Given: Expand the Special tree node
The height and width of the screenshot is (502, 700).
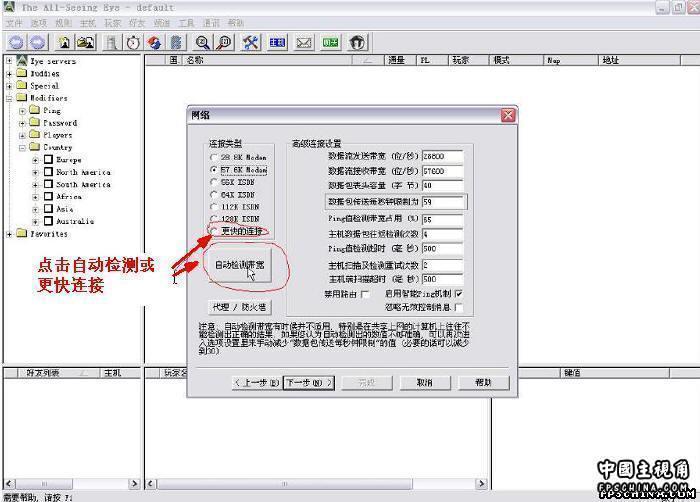Looking at the screenshot, I should 9,85.
